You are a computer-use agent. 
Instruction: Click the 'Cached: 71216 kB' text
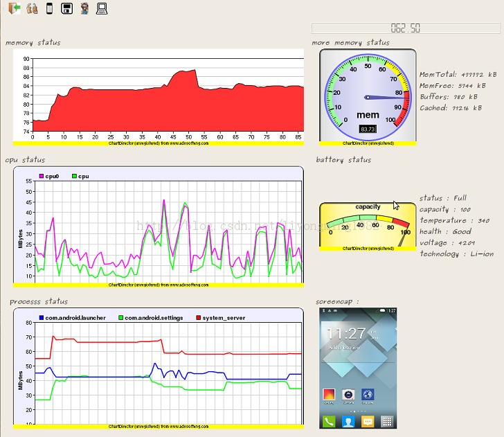coord(451,108)
